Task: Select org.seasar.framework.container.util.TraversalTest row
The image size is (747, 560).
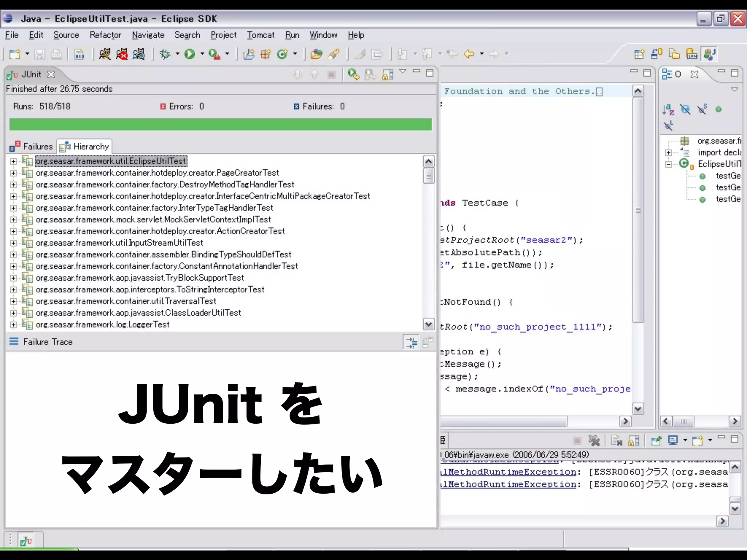Action: coord(126,301)
